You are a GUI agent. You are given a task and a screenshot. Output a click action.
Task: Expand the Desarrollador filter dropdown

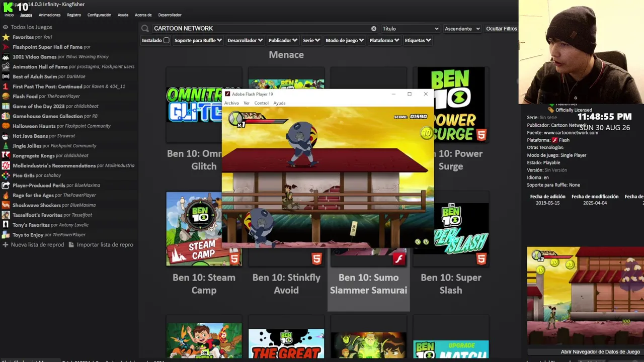245,40
